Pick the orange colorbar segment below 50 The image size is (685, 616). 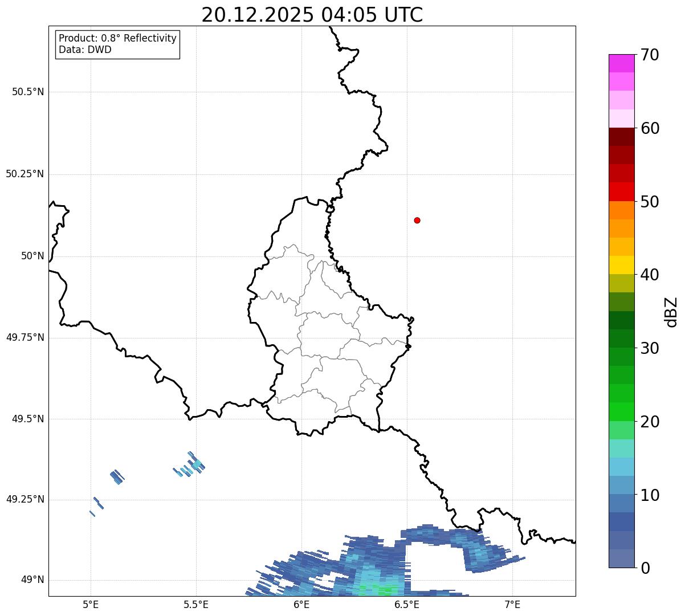621,210
